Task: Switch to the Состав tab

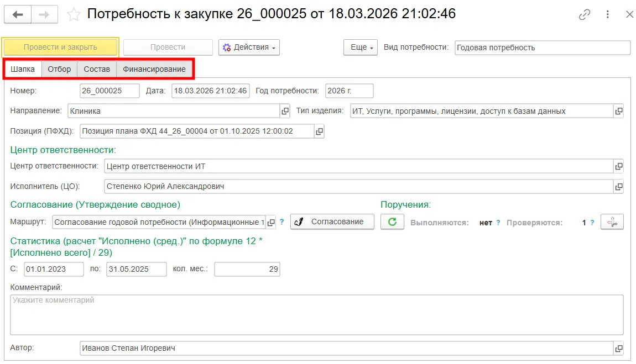Action: click(97, 69)
